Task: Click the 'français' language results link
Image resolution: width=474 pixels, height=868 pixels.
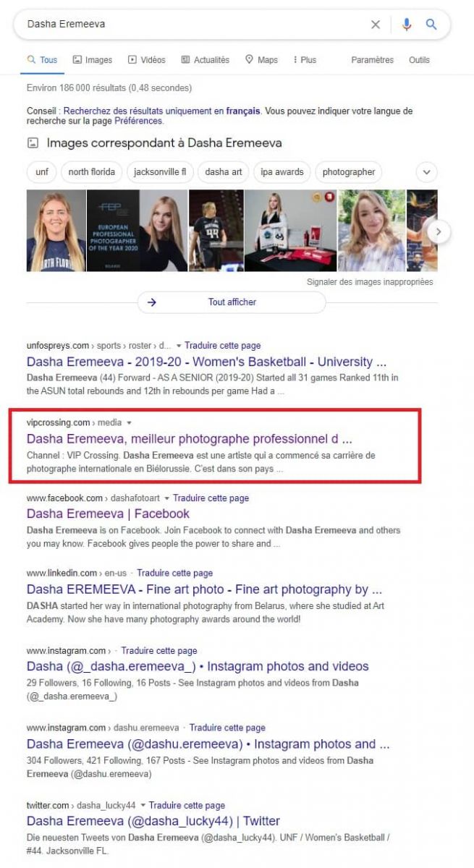Action: [242, 111]
